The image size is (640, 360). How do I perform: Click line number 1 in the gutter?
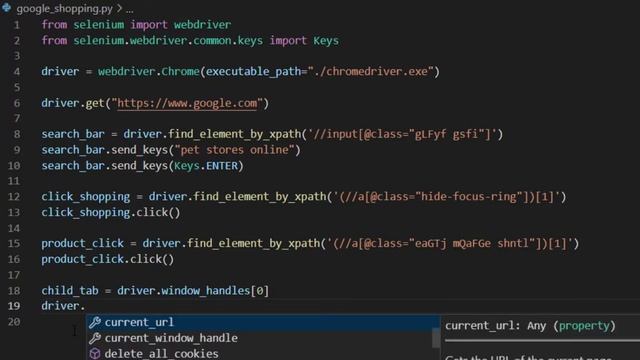(x=17, y=25)
